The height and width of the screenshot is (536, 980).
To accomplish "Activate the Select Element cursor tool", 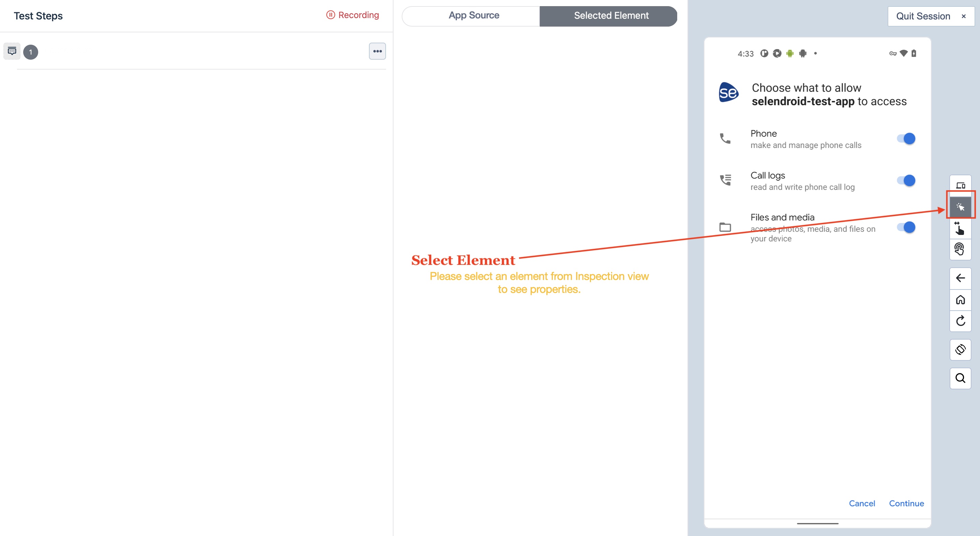I will tap(960, 207).
